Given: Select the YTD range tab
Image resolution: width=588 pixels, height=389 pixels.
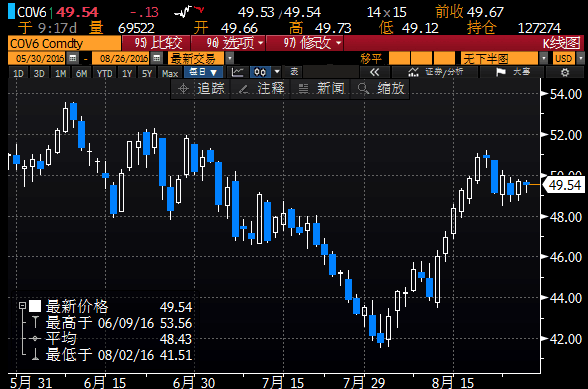Looking at the screenshot, I should point(104,73).
